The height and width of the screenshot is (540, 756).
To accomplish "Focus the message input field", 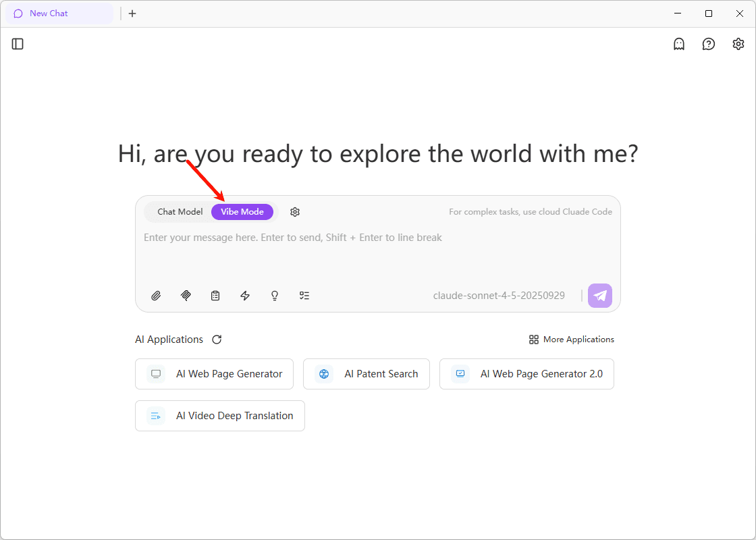I will tap(378, 255).
